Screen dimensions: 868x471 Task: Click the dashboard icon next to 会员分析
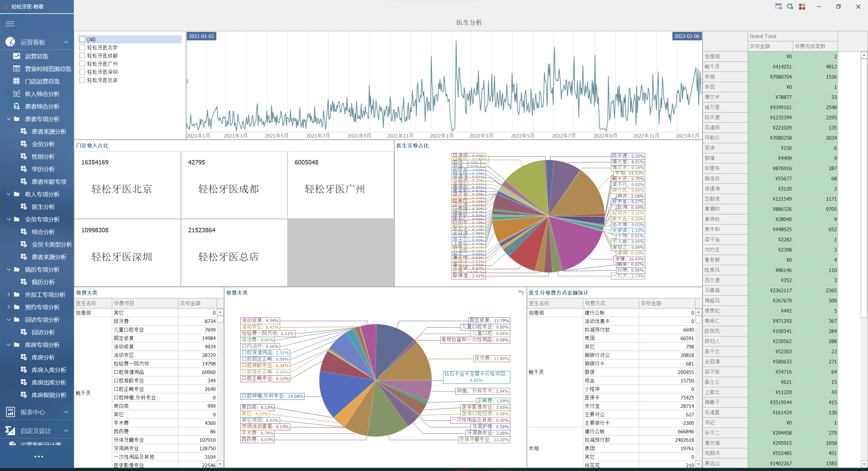click(x=24, y=144)
